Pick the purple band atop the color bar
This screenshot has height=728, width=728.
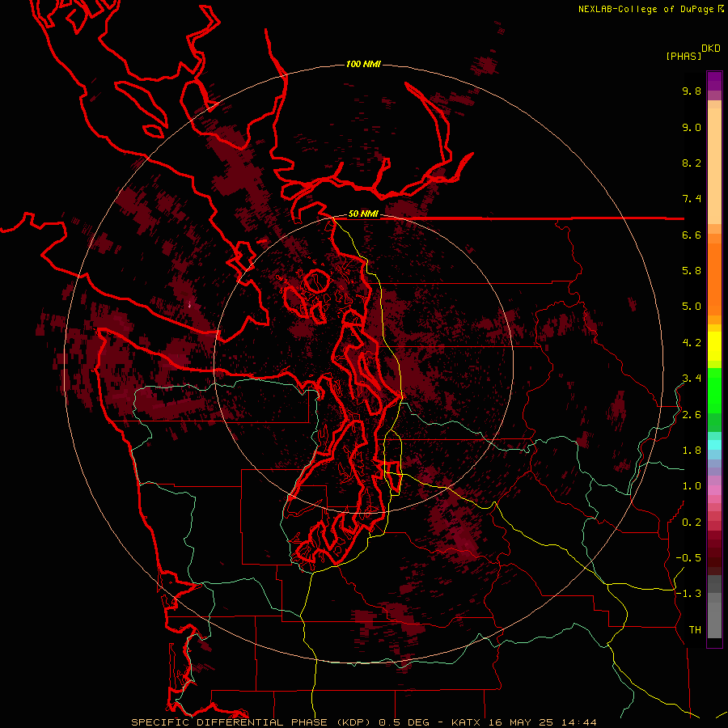click(x=714, y=81)
